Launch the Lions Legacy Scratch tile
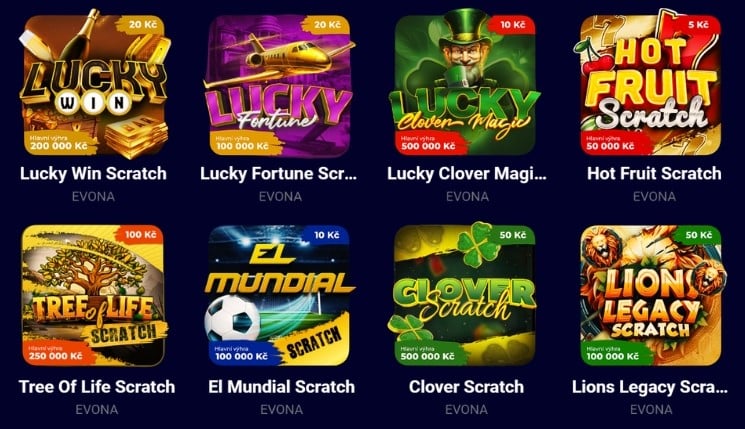The height and width of the screenshot is (429, 745). 651,296
